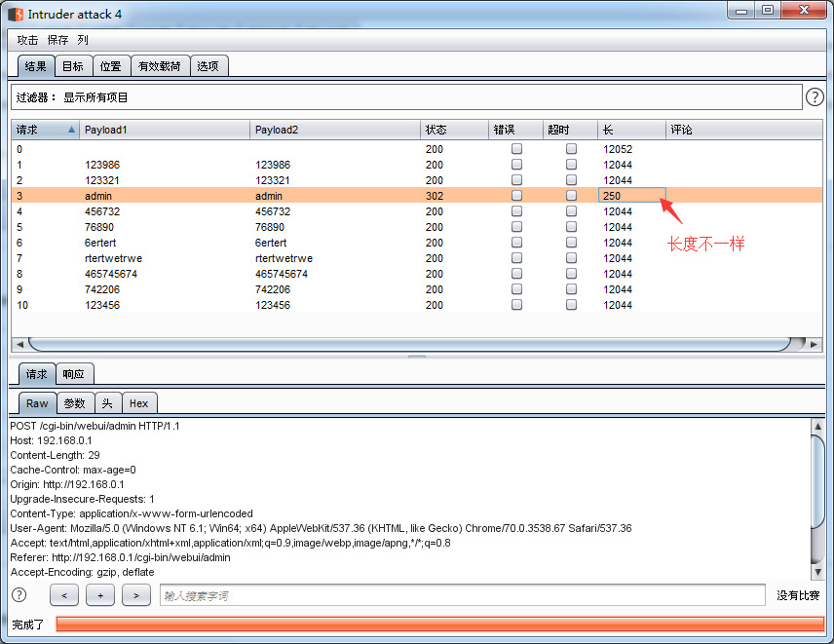Image resolution: width=834 pixels, height=644 pixels.
Task: Open the 保存 menu
Action: tap(57, 40)
